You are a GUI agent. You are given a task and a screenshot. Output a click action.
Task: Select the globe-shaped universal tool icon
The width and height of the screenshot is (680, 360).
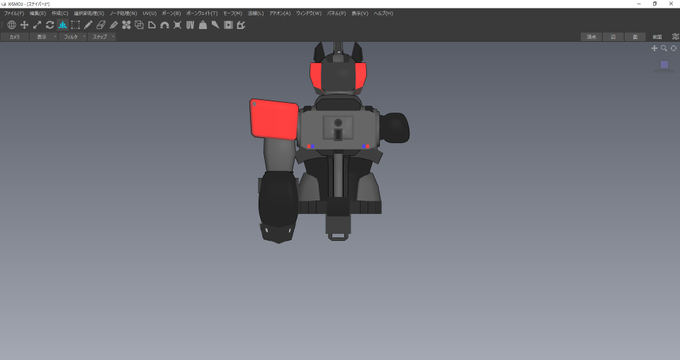click(x=12, y=25)
